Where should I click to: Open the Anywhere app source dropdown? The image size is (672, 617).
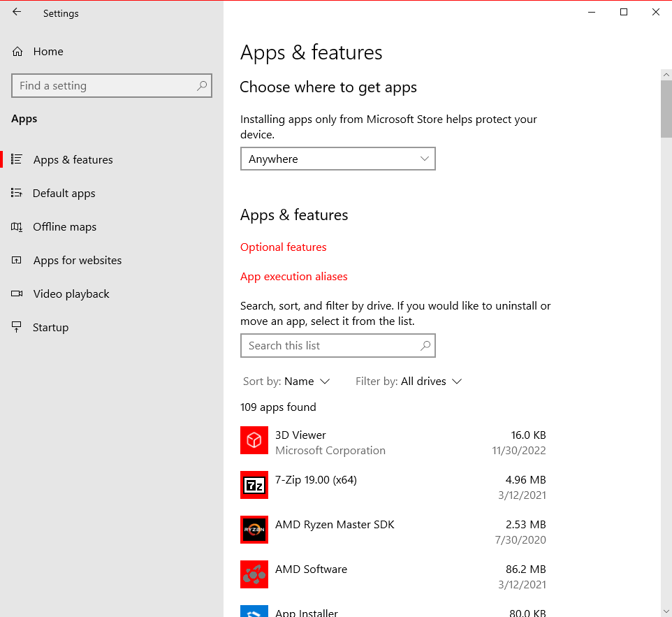[x=337, y=159]
